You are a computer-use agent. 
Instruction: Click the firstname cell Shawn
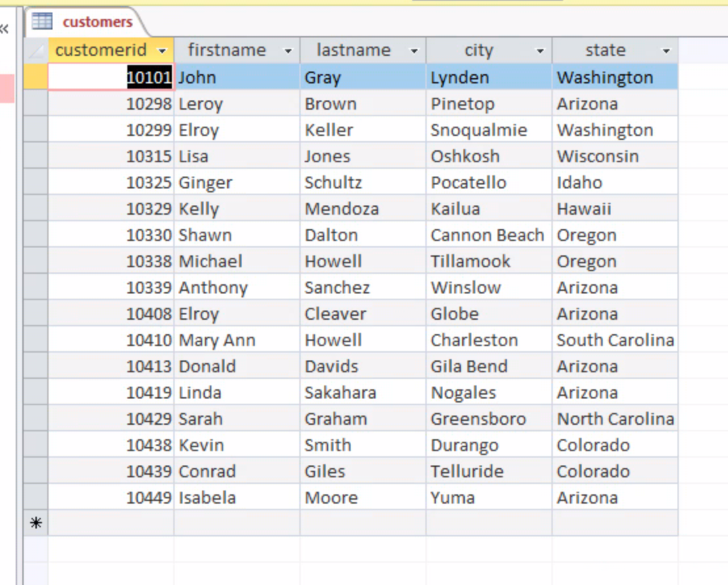(237, 234)
